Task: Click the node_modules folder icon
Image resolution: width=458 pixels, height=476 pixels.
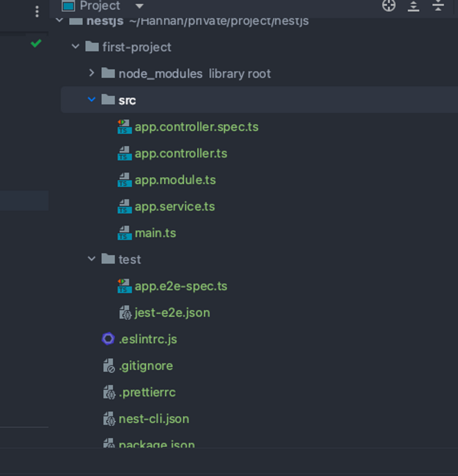Action: click(x=108, y=73)
